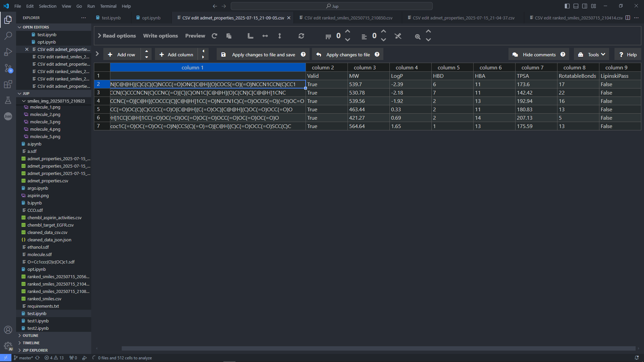Image resolution: width=644 pixels, height=362 pixels.
Task: Toggle the panel layout icon in the title bar
Action: pyautogui.click(x=576, y=6)
